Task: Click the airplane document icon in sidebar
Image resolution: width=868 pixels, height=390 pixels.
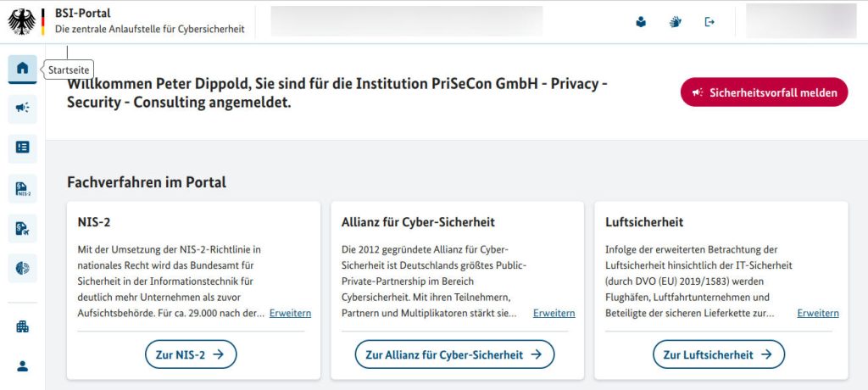Action: click(x=22, y=227)
